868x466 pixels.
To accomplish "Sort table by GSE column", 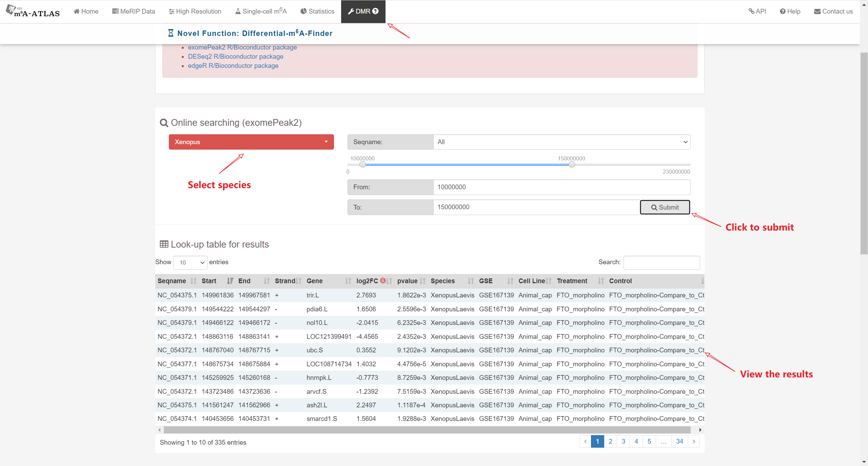I will pos(496,281).
